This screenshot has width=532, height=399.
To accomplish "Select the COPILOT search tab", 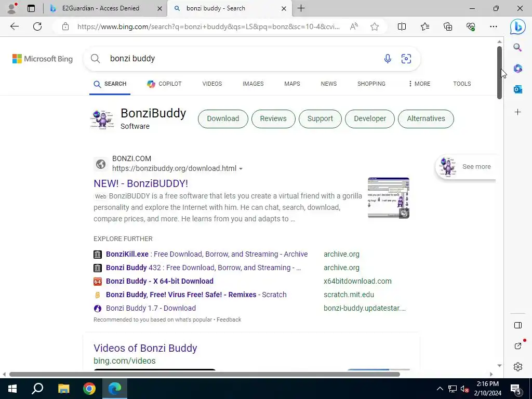I will (164, 84).
